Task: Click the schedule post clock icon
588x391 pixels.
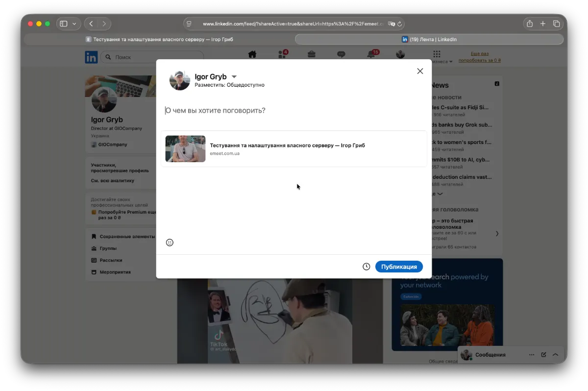Action: click(366, 267)
